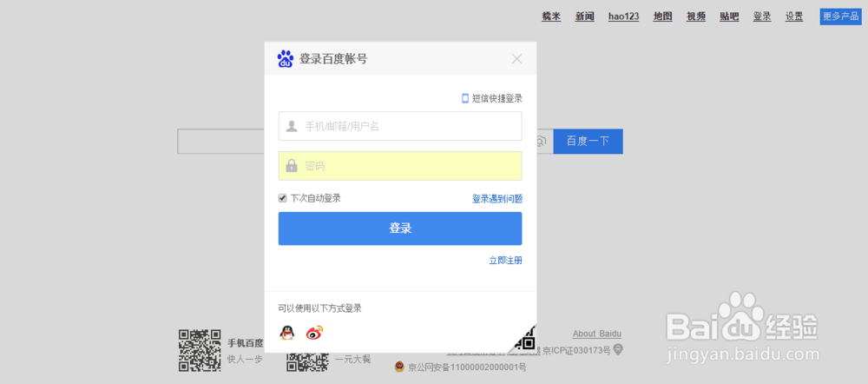
Task: Click the police badge icon near 京公网安备
Action: pos(399,367)
